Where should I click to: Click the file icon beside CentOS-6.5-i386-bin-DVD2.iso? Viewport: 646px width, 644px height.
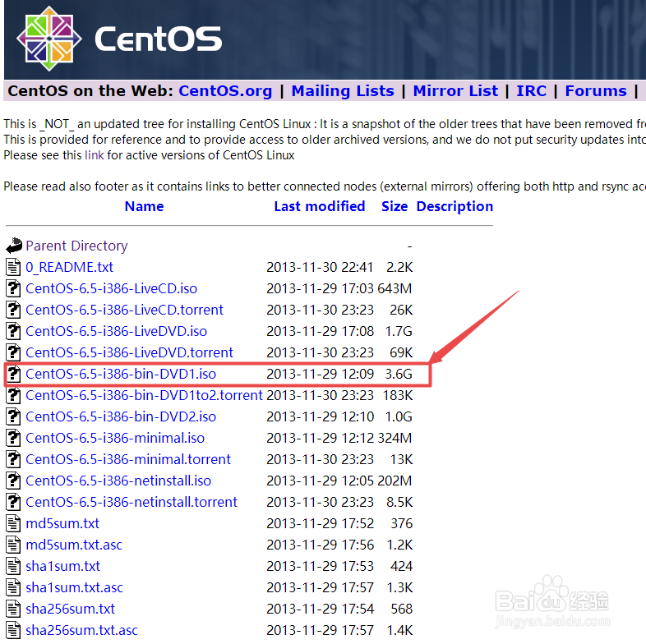pos(13,416)
